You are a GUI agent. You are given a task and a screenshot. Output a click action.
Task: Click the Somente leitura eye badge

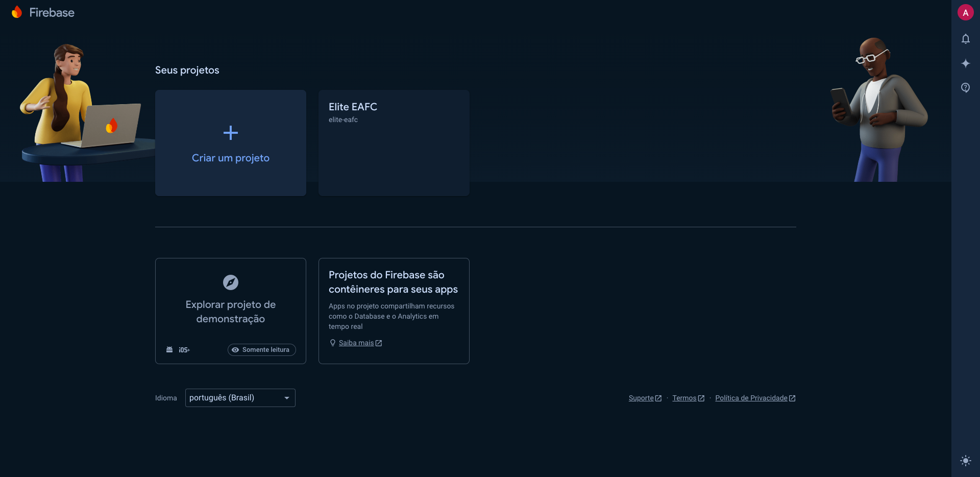261,350
